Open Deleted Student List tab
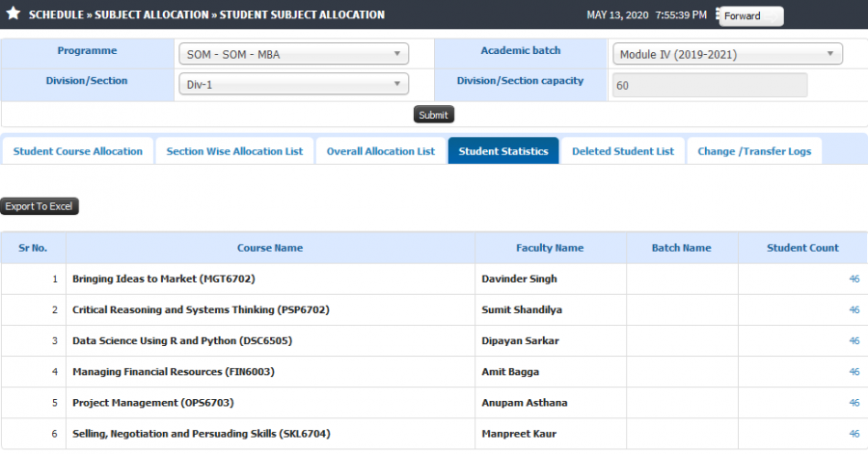 [623, 151]
